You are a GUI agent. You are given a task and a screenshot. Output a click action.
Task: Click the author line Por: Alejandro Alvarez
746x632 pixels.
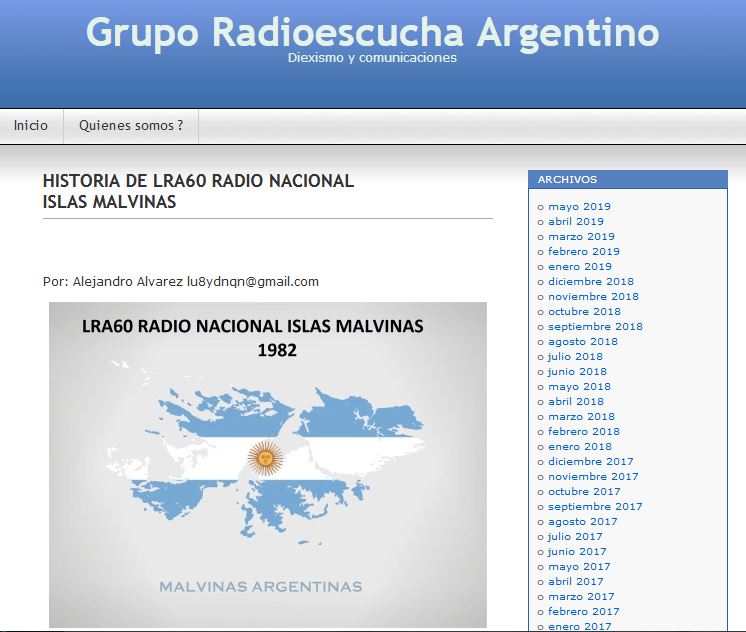(181, 282)
